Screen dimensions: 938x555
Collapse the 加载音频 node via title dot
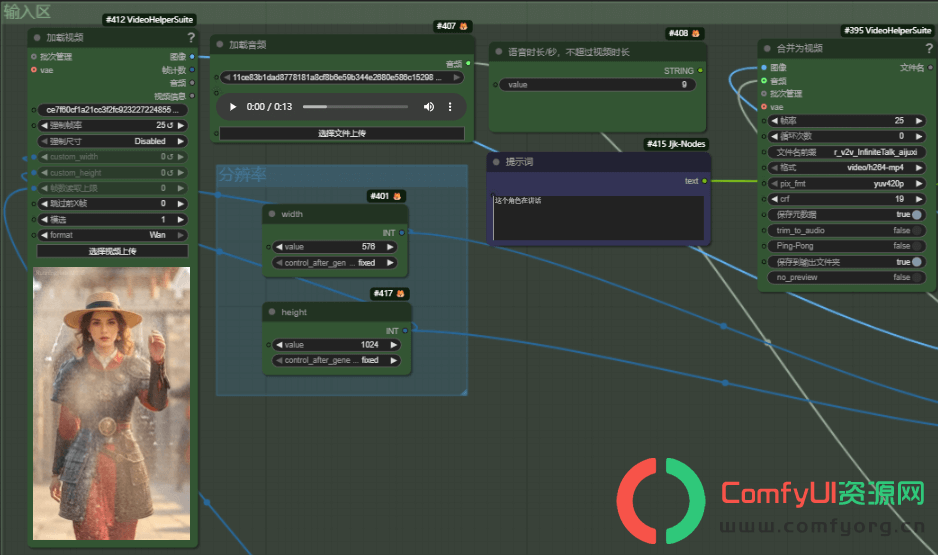pyautogui.click(x=220, y=44)
